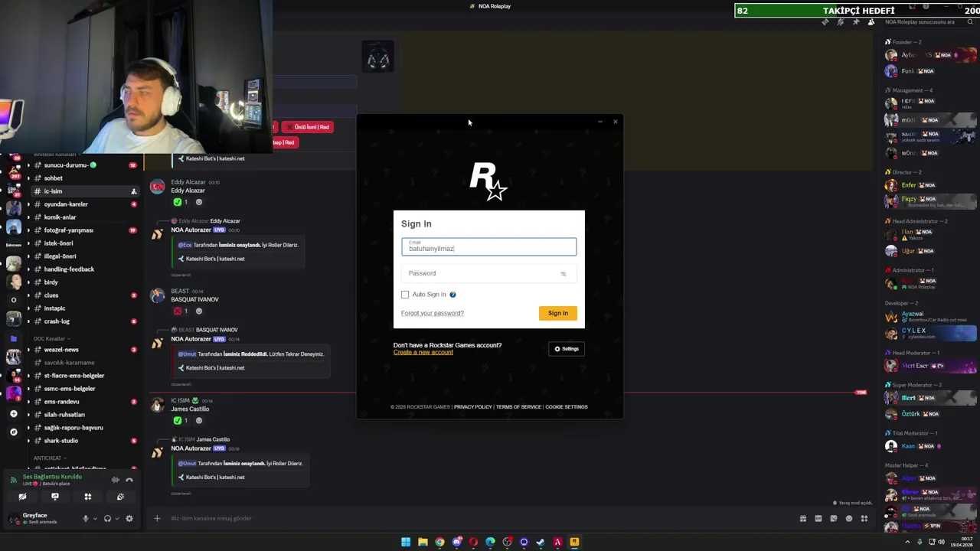Open Add a Server plus button
Viewport: 980px width, 551px height.
coord(13,414)
